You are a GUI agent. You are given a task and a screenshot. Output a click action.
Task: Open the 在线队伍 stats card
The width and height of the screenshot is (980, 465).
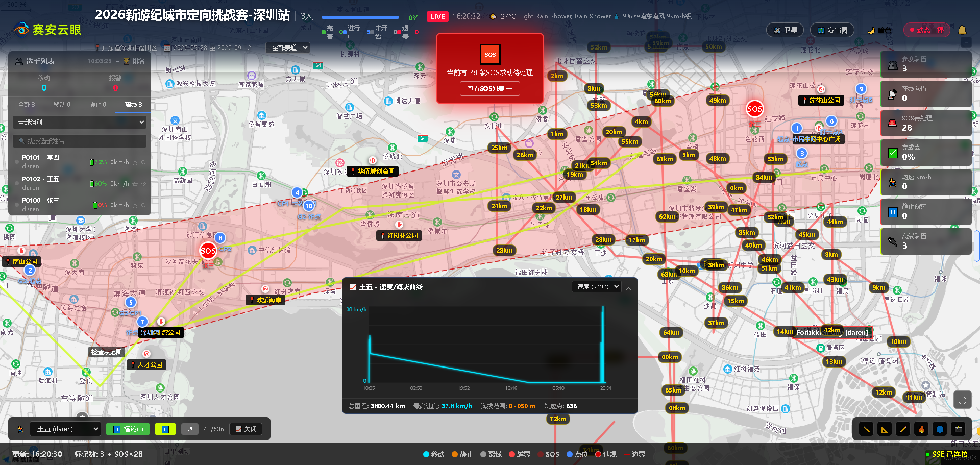(926, 94)
